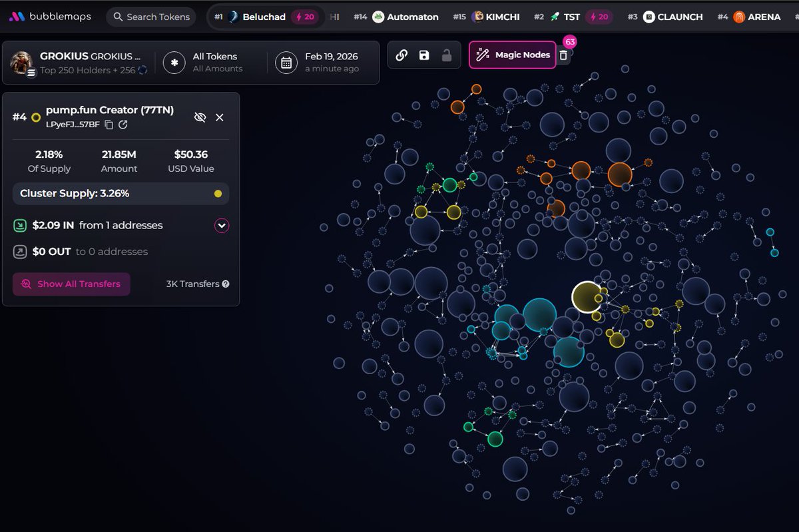The height and width of the screenshot is (532, 799).
Task: Open trending token #14 Automaton
Action: tap(396, 17)
